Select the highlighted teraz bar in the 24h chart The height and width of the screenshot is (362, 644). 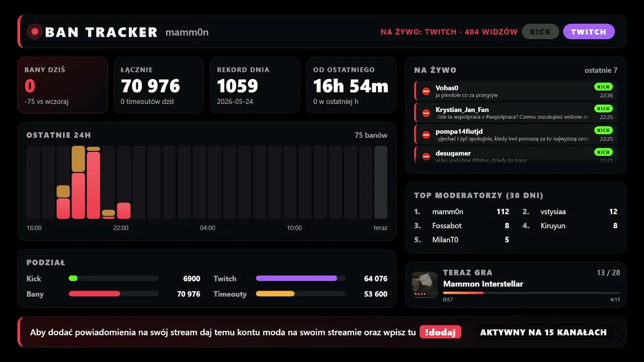381,183
